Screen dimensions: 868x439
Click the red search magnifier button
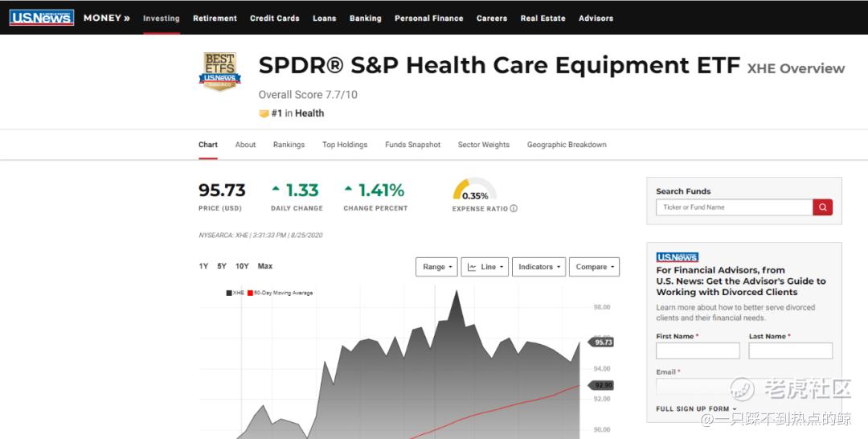pyautogui.click(x=823, y=207)
